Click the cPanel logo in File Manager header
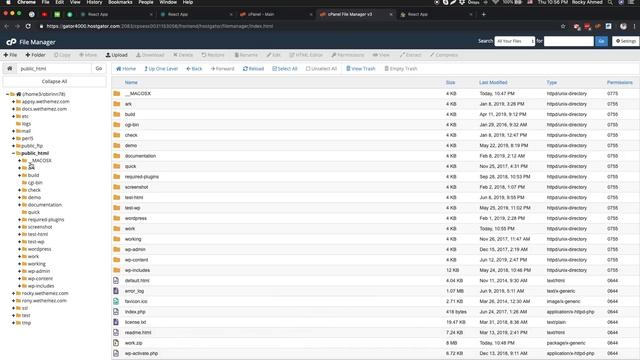The height and width of the screenshot is (360, 640). pos(11,42)
